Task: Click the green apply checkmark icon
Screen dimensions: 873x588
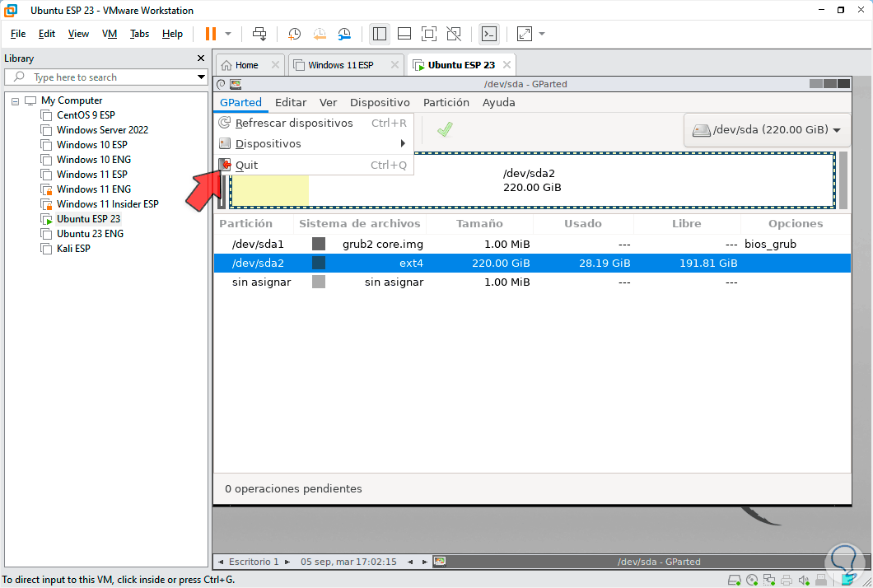Action: [444, 130]
